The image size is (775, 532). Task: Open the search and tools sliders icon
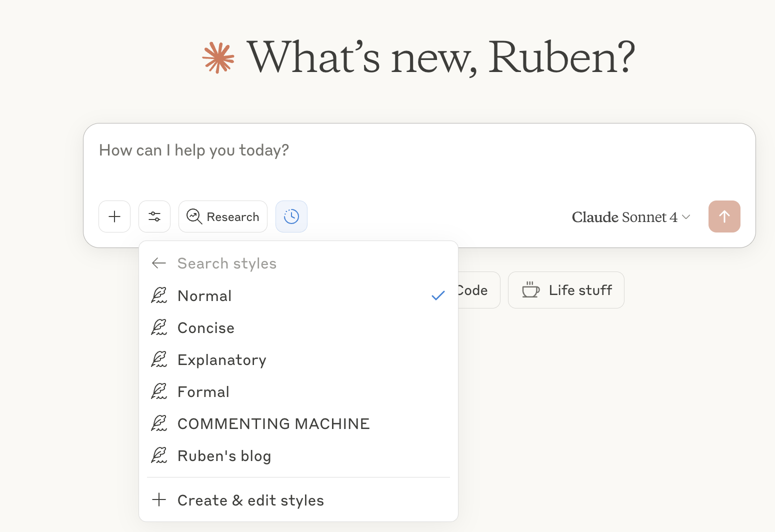[x=154, y=216]
